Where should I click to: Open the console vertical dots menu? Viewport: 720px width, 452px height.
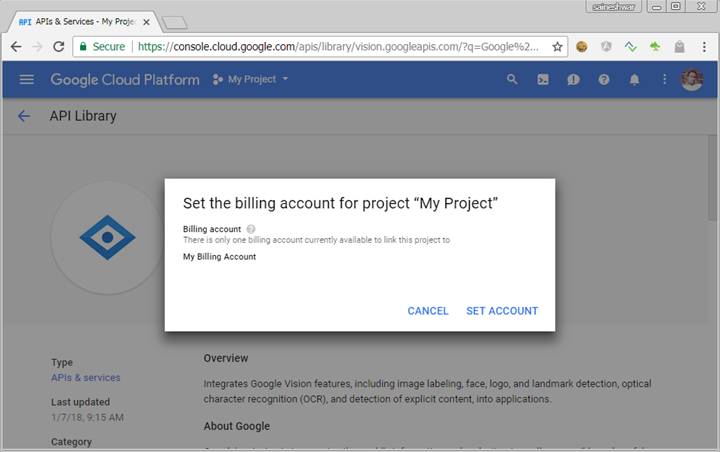click(x=664, y=79)
